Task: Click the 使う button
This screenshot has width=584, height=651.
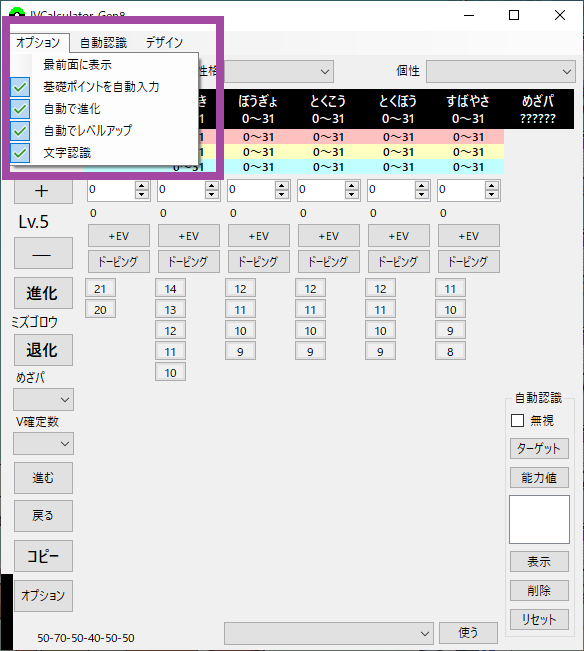Action: [x=468, y=633]
